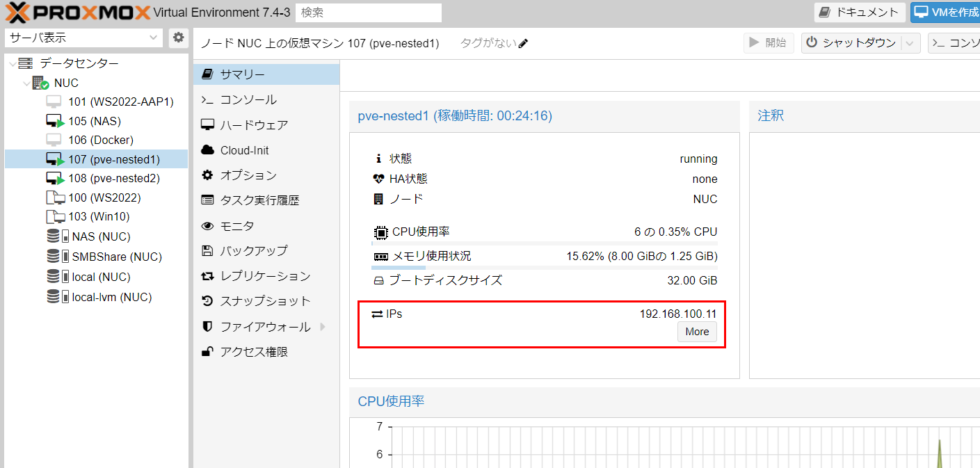Click storage icon for SMBShare (NUC)

point(57,257)
